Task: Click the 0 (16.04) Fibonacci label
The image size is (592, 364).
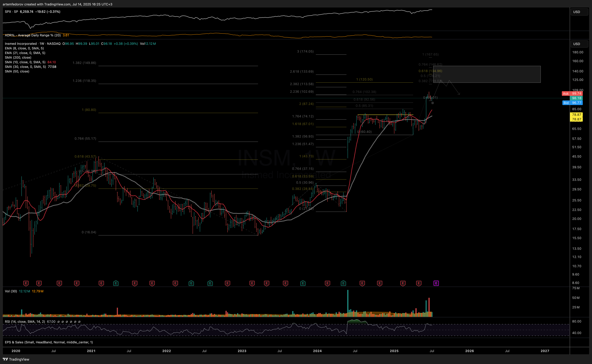Action: (89, 232)
